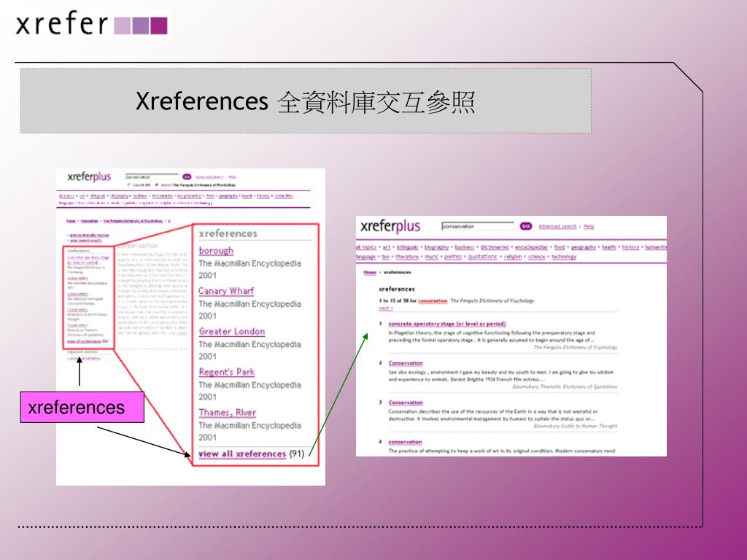This screenshot has width=747, height=560.
Task: Select the 'quotations' topic in right page
Action: pyautogui.click(x=482, y=256)
